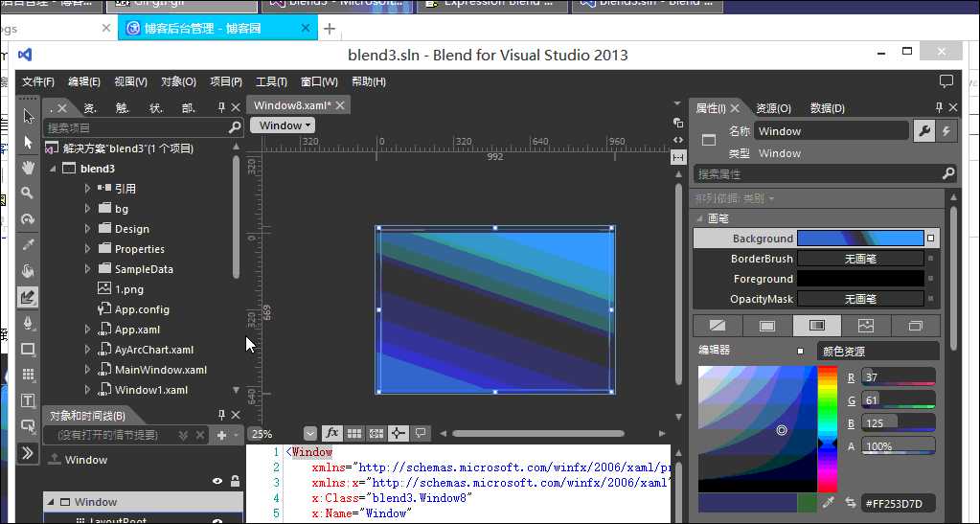Switch to XAML code view arrows icon
The image size is (980, 524).
coord(678,140)
